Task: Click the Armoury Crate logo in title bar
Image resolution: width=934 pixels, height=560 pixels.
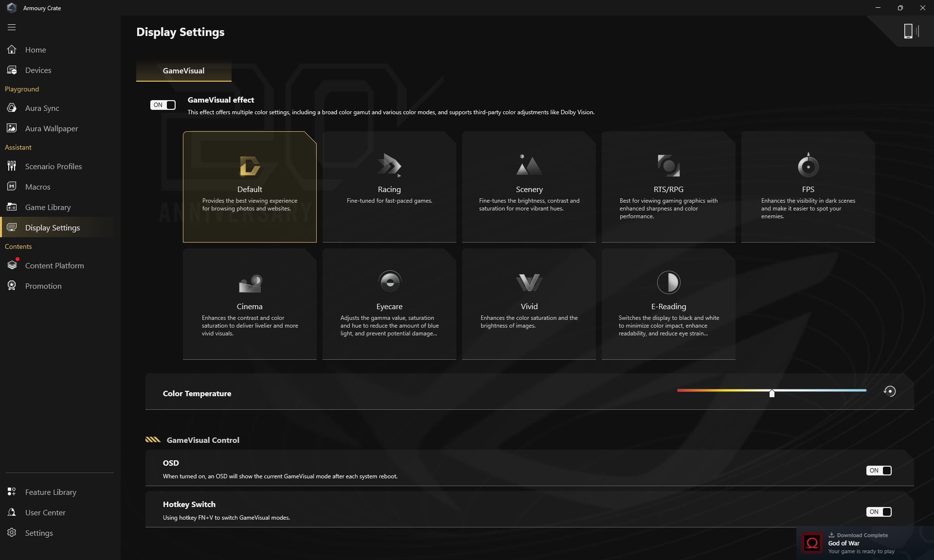Action: pyautogui.click(x=12, y=8)
